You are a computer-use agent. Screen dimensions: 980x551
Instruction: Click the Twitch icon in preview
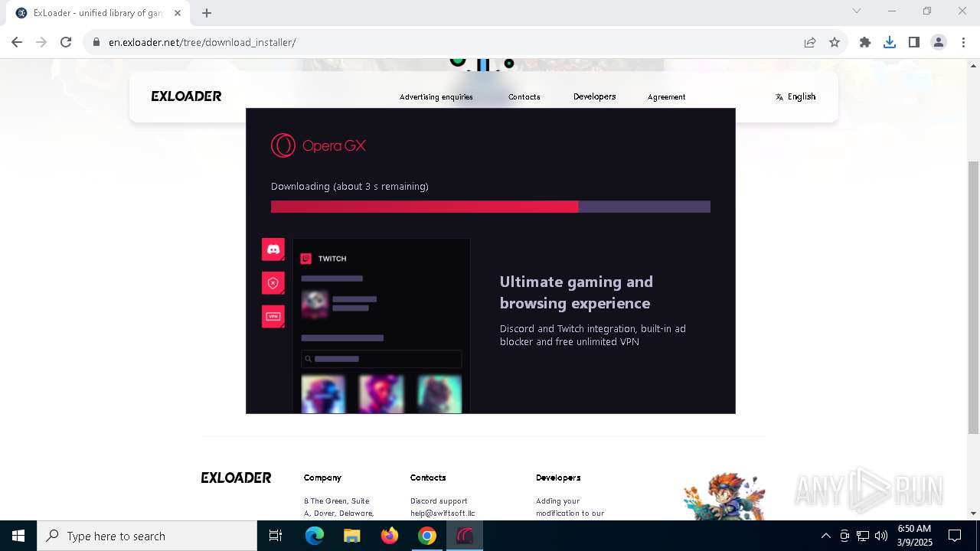[x=306, y=259]
